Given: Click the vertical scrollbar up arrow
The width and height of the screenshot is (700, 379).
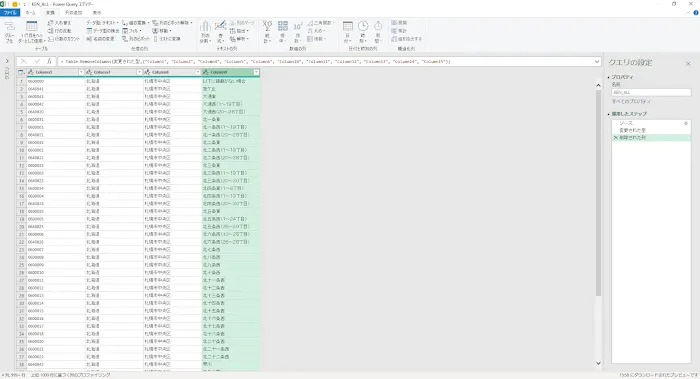Looking at the screenshot, I should pos(598,85).
